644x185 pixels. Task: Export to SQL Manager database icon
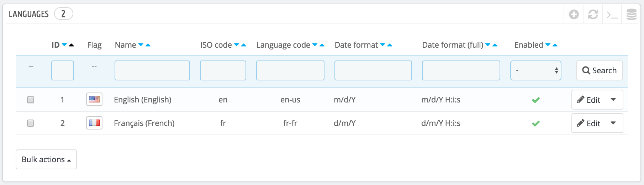pos(632,15)
